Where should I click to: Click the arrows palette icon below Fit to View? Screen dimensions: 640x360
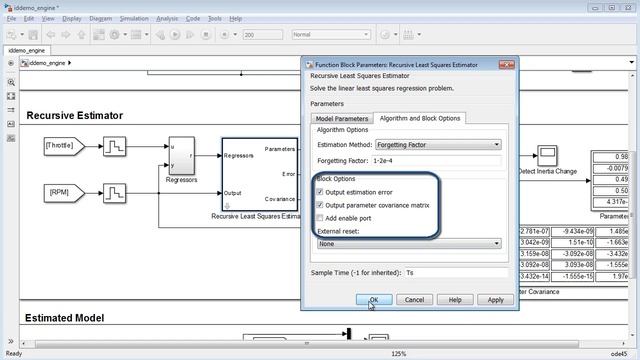click(x=11, y=110)
